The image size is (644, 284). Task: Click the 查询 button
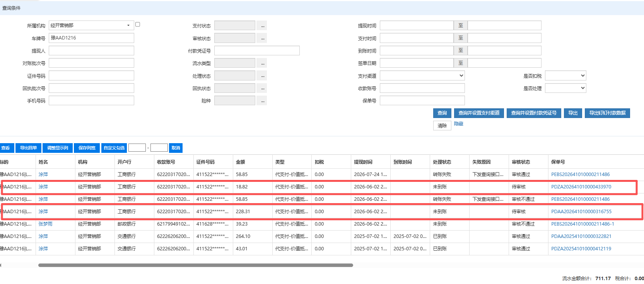442,113
